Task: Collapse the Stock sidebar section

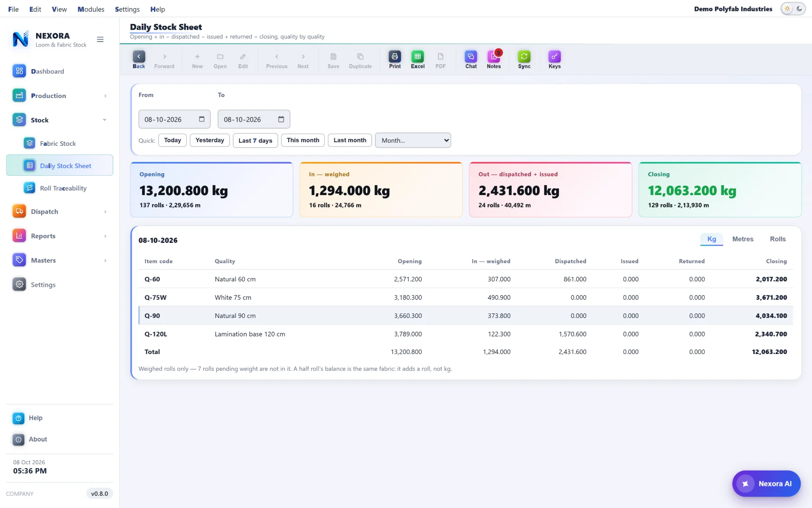Action: click(x=60, y=120)
